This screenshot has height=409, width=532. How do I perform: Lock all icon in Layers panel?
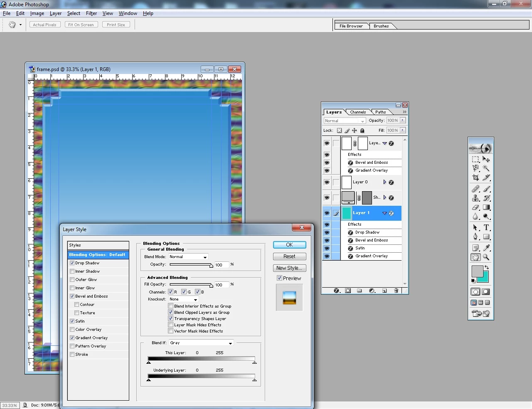(x=362, y=130)
